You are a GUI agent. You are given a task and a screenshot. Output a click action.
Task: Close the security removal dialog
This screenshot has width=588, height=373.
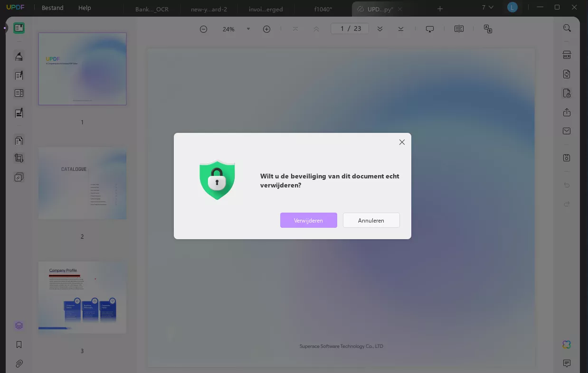click(x=402, y=142)
